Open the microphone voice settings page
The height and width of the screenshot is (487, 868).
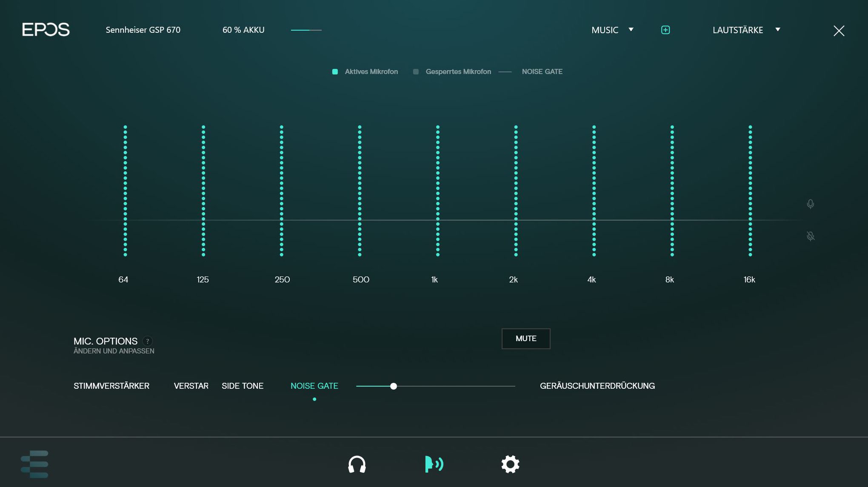(434, 464)
